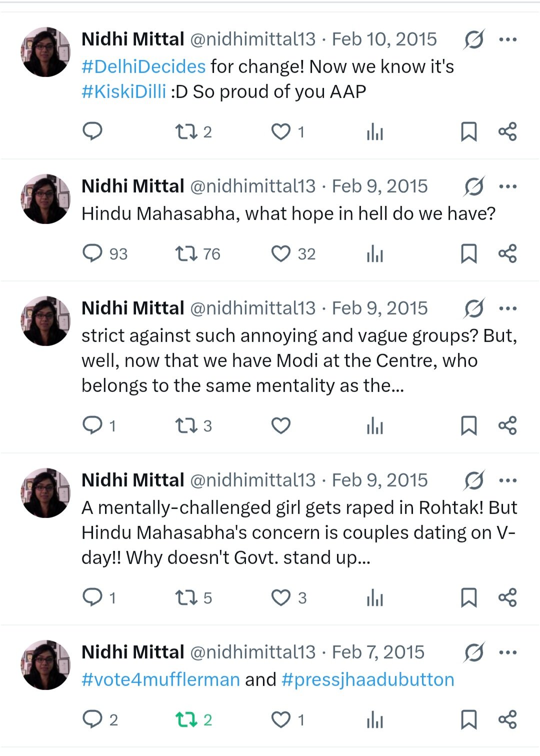
Task: Expand three-dot menu on Rohtak tweet
Action: (x=507, y=480)
